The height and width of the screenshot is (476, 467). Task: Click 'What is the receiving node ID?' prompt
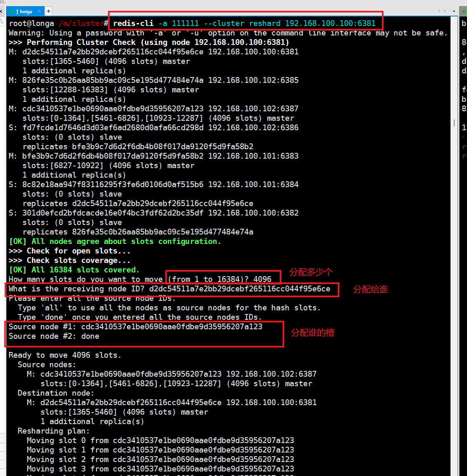77,289
